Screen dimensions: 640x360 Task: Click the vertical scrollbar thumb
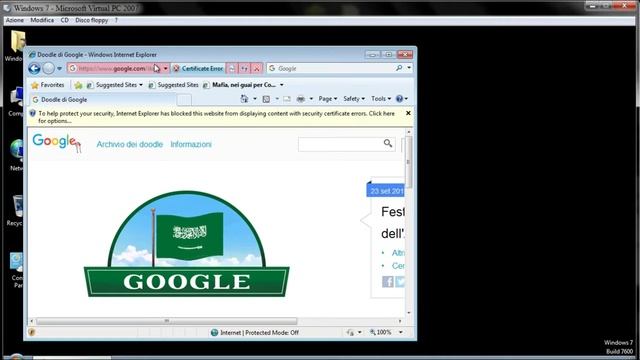(409, 162)
